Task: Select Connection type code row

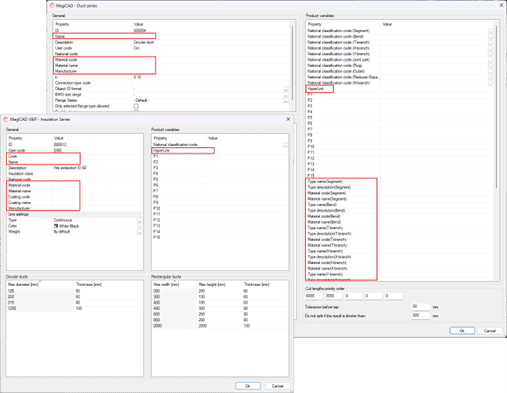Action: [172, 83]
